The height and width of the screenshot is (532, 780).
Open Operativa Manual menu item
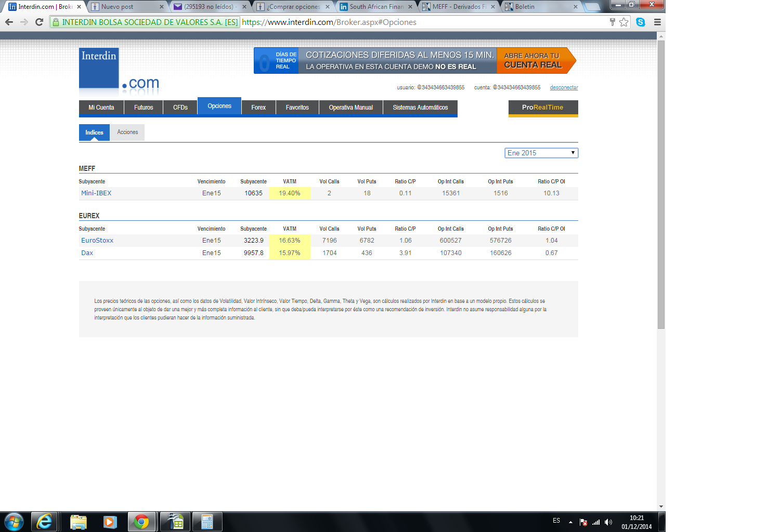(351, 108)
